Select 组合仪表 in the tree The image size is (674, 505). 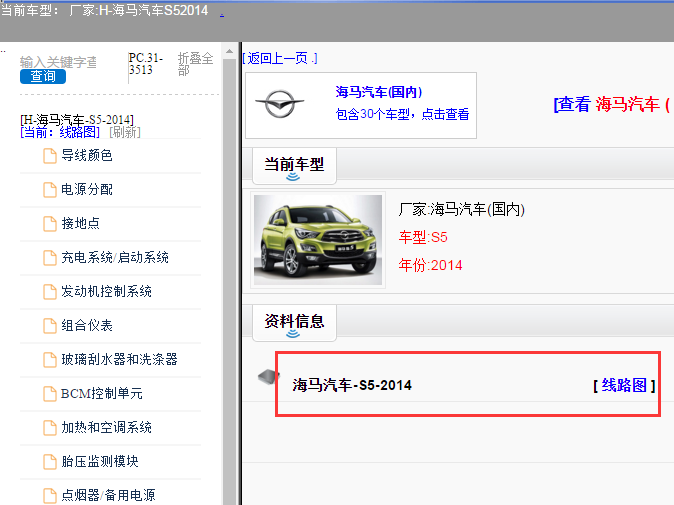(x=87, y=325)
